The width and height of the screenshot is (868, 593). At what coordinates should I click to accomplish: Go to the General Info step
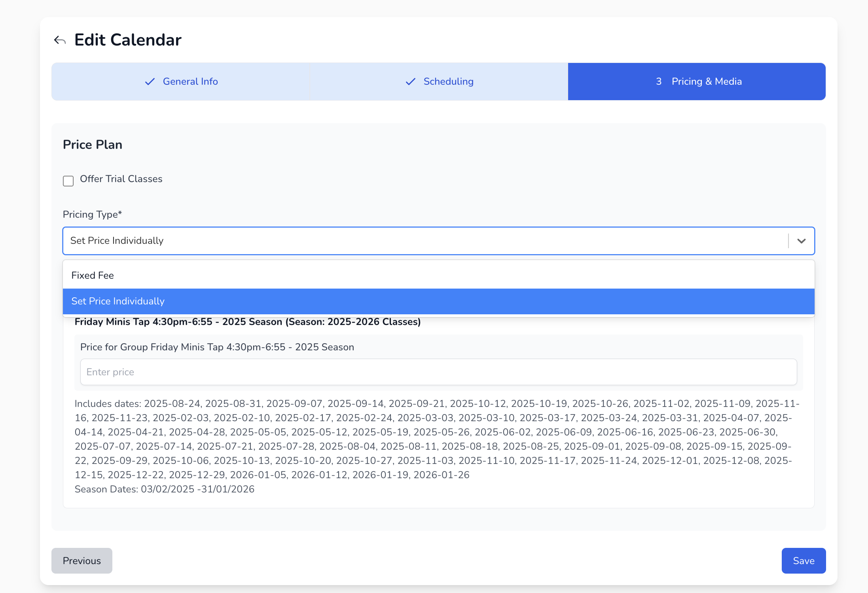[x=190, y=82]
